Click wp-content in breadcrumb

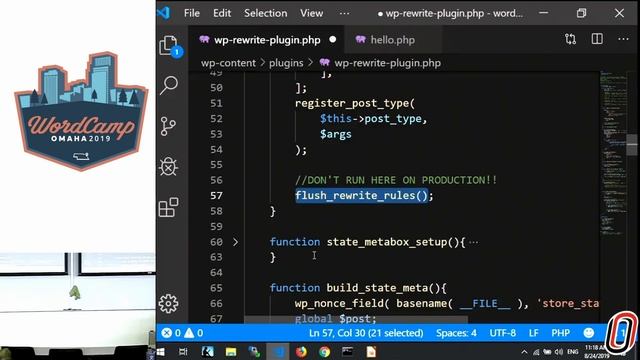coord(228,63)
